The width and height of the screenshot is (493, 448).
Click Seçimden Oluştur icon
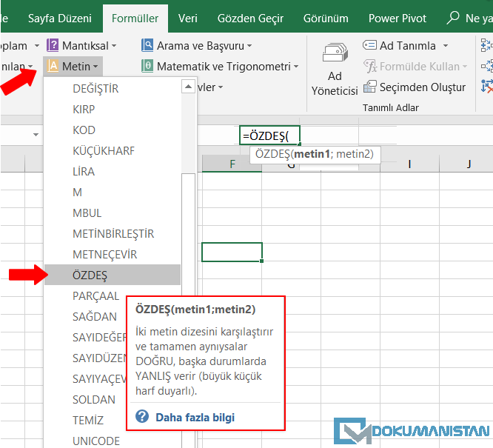[370, 87]
